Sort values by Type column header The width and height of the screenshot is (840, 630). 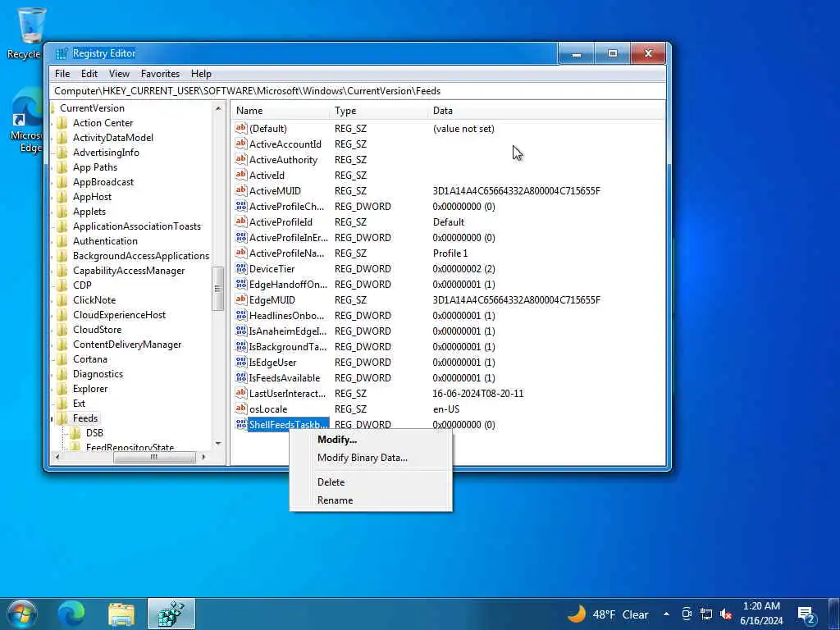click(x=379, y=111)
